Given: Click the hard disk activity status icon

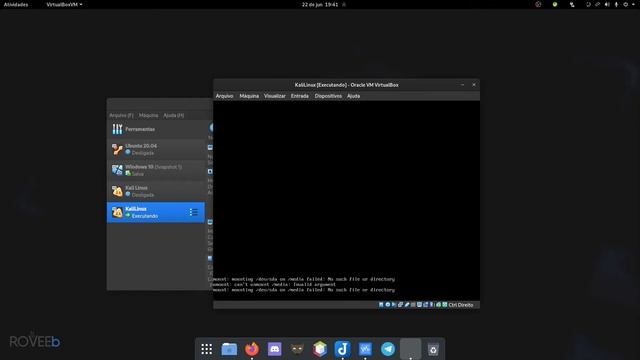Looking at the screenshot, I should (381, 304).
